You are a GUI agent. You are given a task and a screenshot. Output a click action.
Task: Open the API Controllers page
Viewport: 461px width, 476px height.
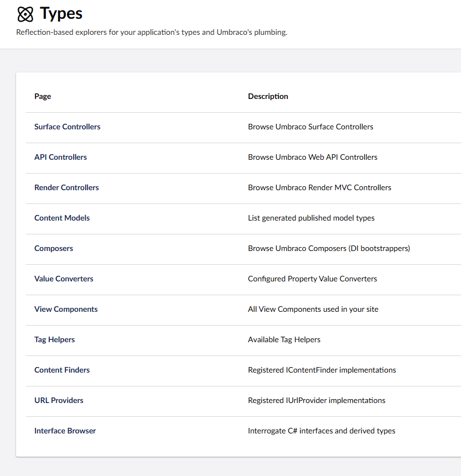(60, 157)
